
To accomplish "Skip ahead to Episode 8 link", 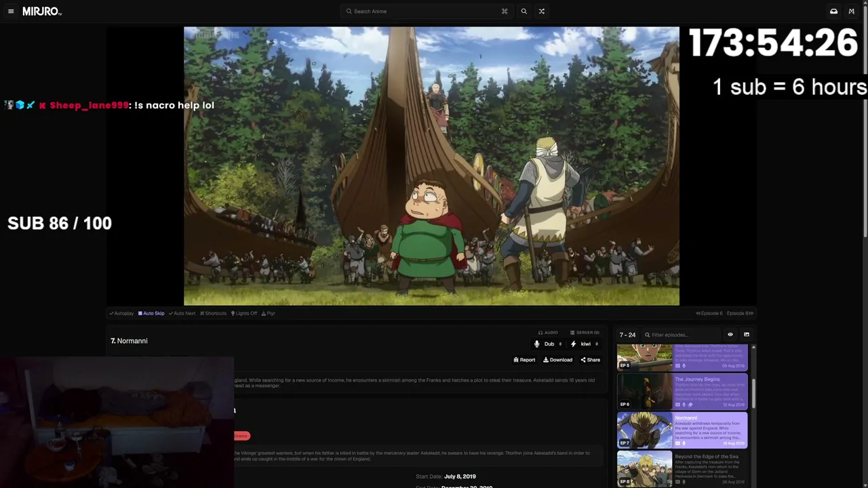I will (740, 313).
